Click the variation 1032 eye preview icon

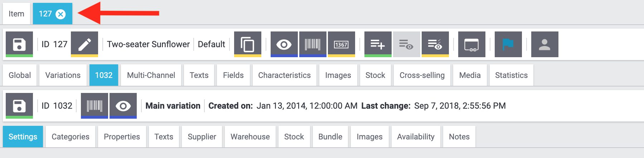pos(123,105)
